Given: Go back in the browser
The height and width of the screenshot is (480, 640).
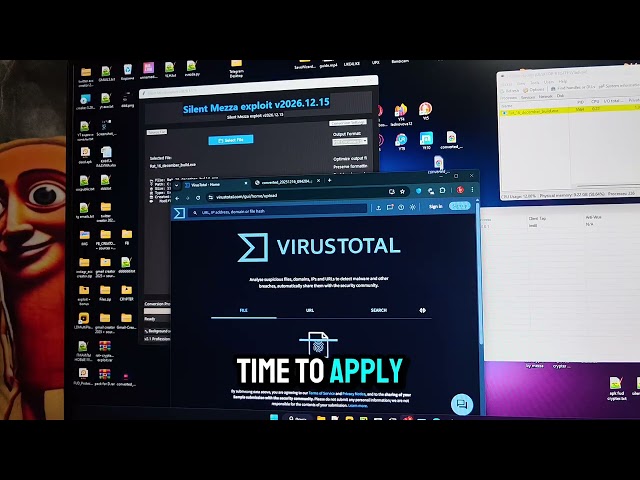Looking at the screenshot, I should (x=177, y=198).
